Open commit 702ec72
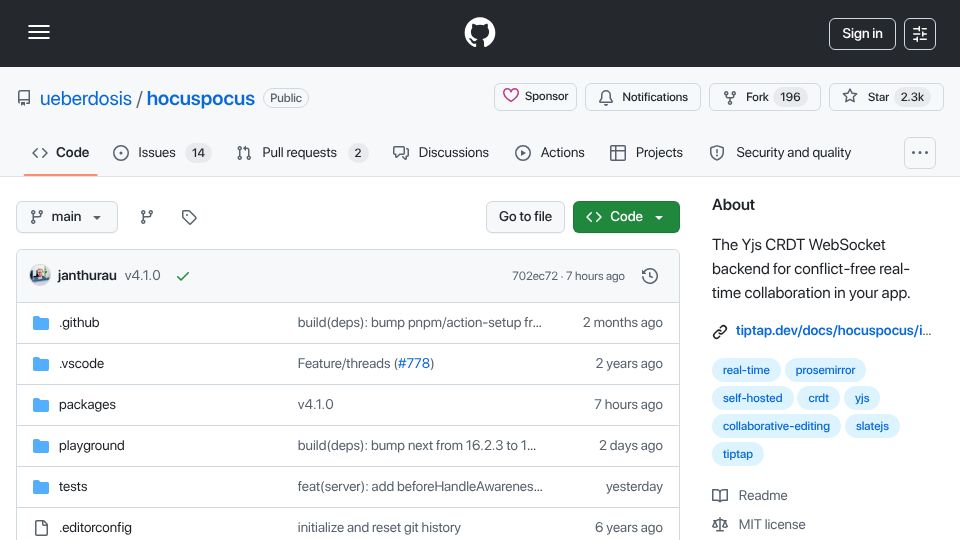 pyautogui.click(x=534, y=276)
